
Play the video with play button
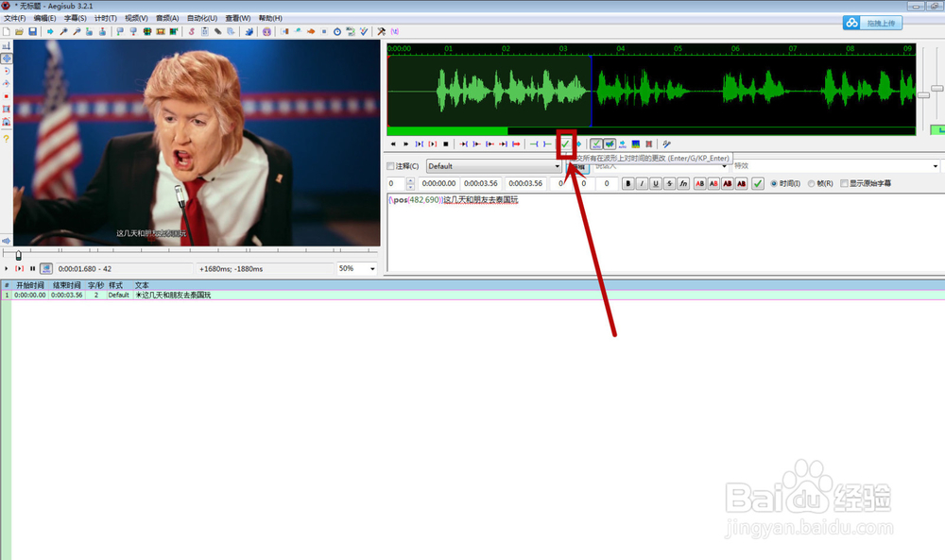(6, 268)
